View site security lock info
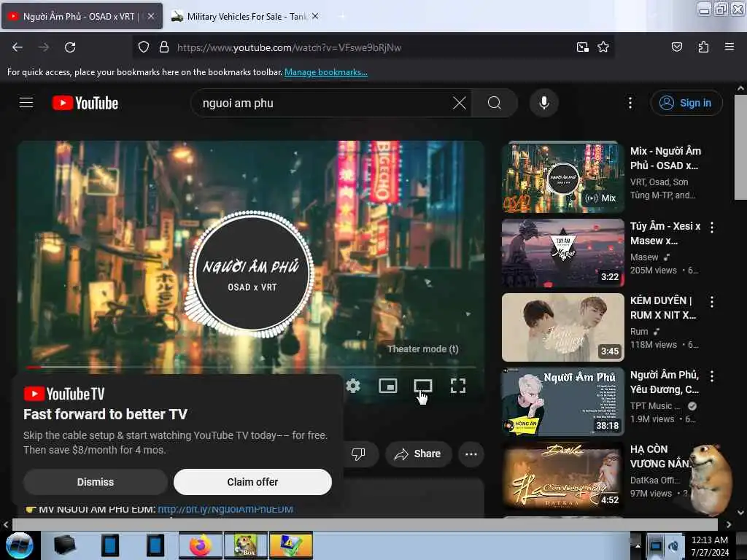Image resolution: width=747 pixels, height=560 pixels. click(164, 47)
